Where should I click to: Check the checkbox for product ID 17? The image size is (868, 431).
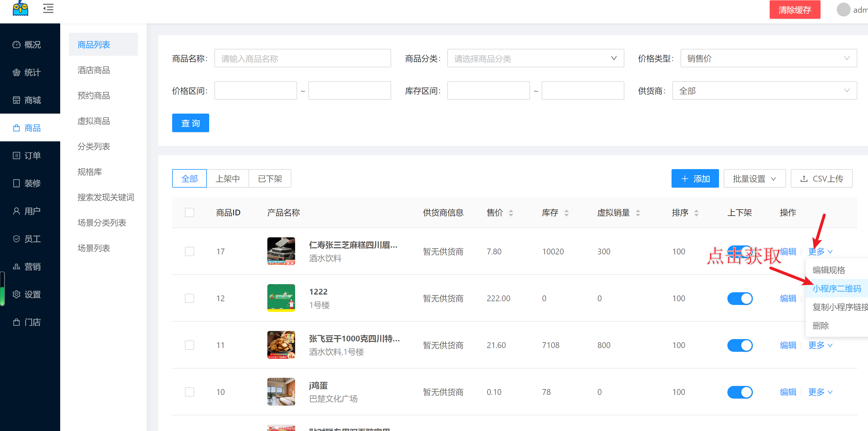[190, 251]
